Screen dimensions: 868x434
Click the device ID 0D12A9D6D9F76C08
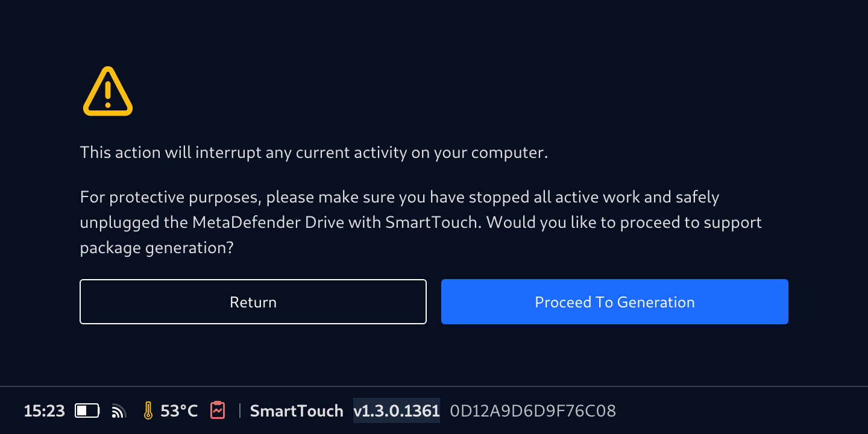click(x=533, y=411)
